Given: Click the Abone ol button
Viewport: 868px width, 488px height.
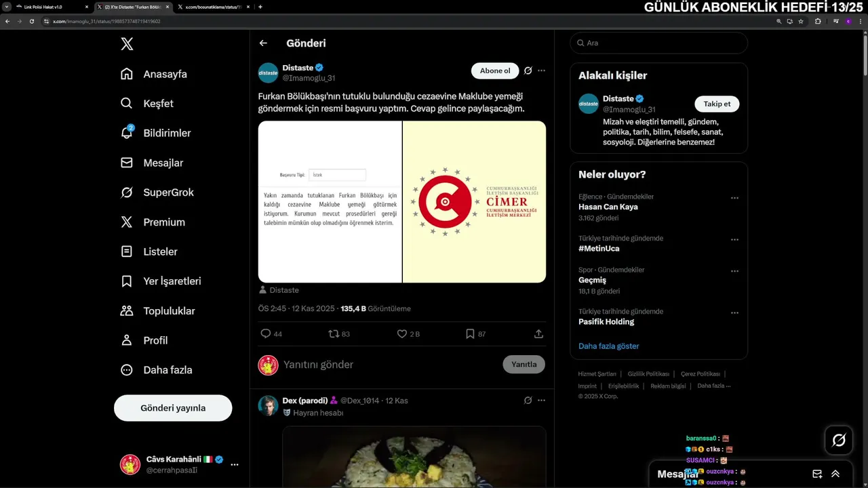Looking at the screenshot, I should [x=495, y=70].
